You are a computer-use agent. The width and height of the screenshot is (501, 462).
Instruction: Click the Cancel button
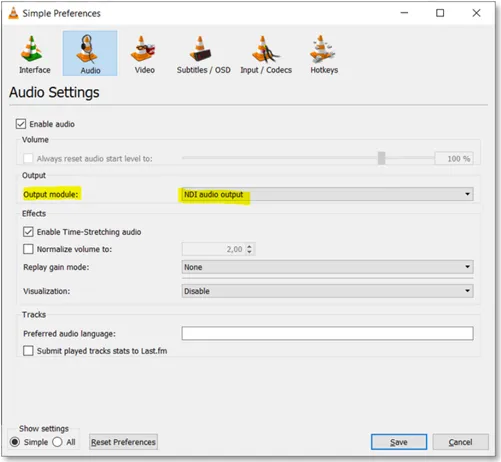click(x=460, y=442)
